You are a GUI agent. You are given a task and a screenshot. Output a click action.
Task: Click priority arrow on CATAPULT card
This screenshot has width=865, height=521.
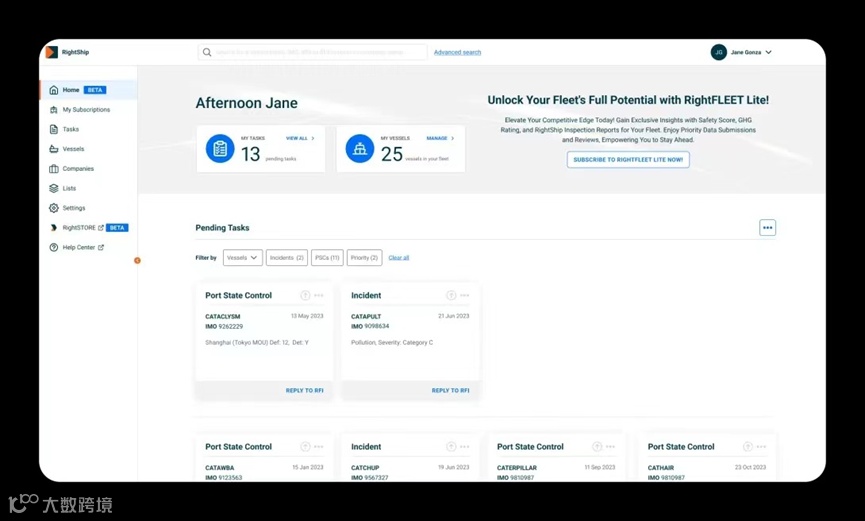click(451, 295)
